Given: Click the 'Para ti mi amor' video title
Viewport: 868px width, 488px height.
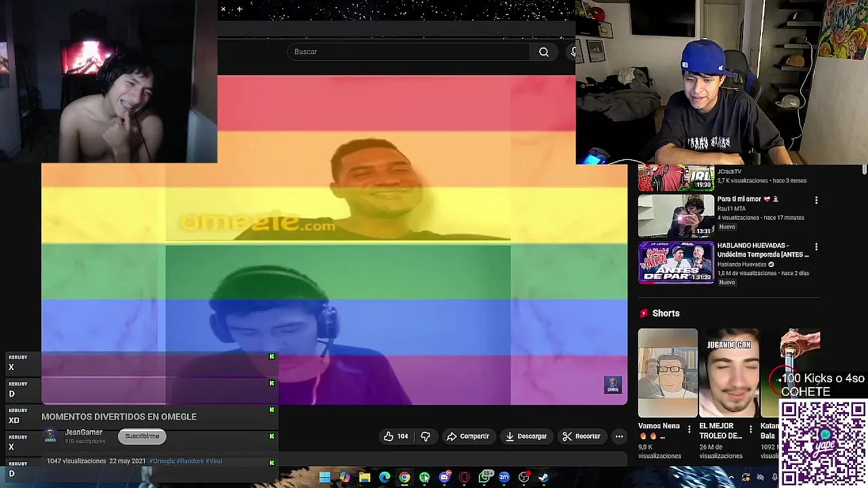Looking at the screenshot, I should tap(748, 199).
